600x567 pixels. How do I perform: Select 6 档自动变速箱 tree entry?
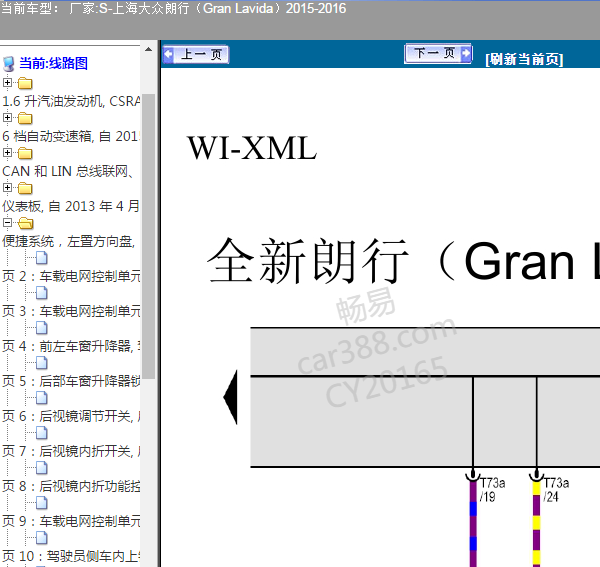pyautogui.click(x=71, y=136)
